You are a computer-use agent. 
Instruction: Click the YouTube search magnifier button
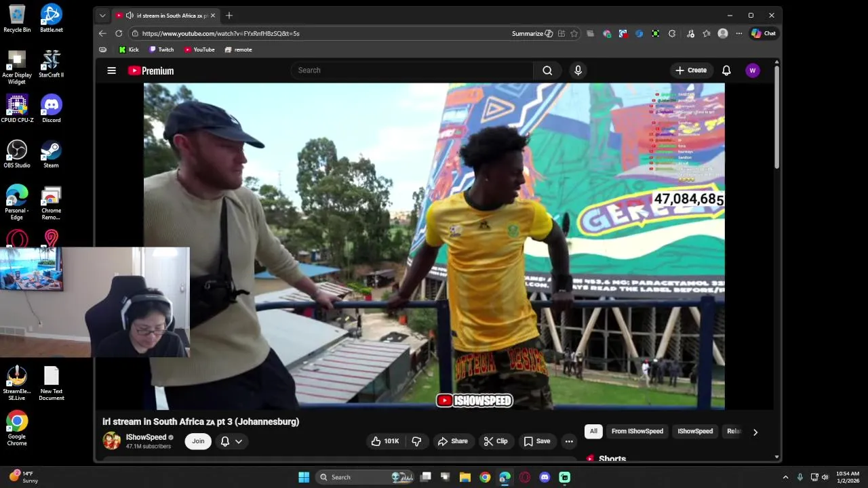pyautogui.click(x=547, y=70)
